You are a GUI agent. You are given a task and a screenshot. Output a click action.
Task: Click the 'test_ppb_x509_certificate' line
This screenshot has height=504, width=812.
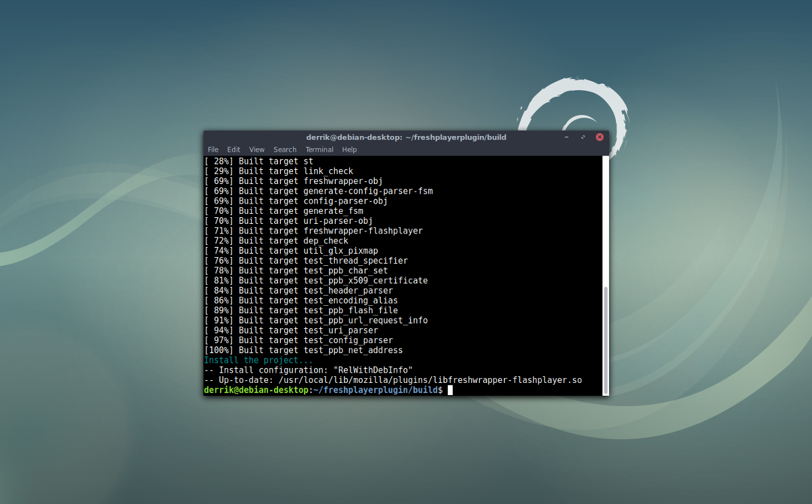tap(316, 281)
